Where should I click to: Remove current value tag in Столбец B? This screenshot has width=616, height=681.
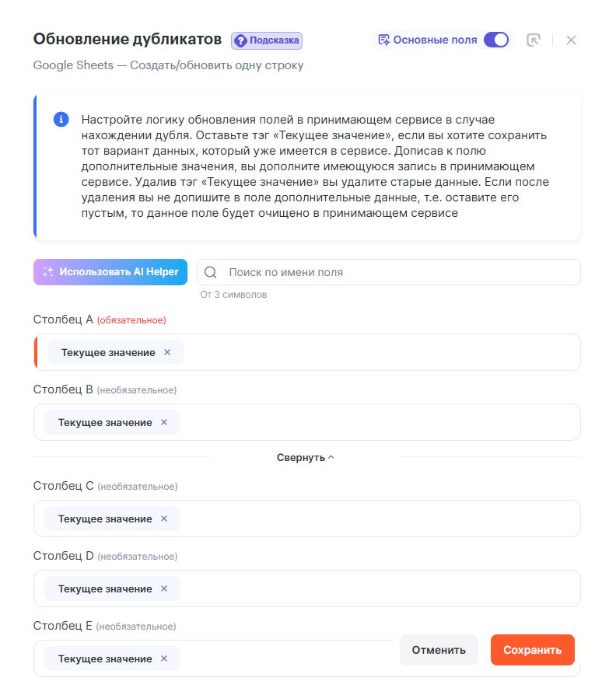164,422
